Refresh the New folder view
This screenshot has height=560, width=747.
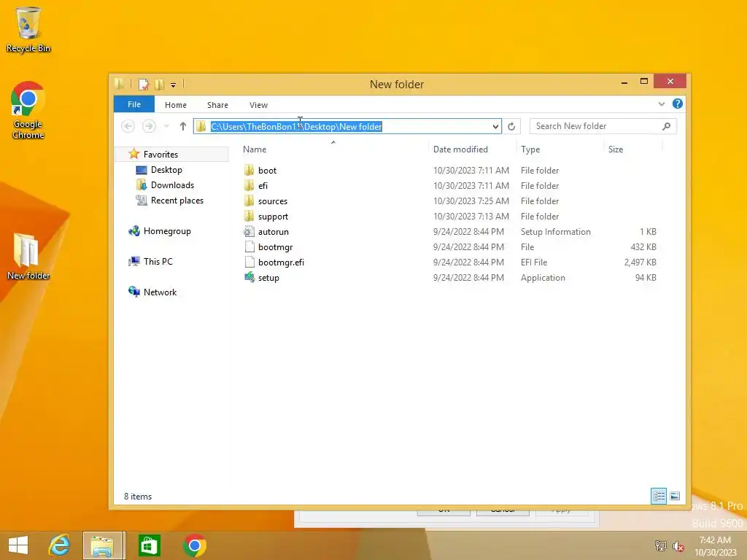click(x=511, y=126)
